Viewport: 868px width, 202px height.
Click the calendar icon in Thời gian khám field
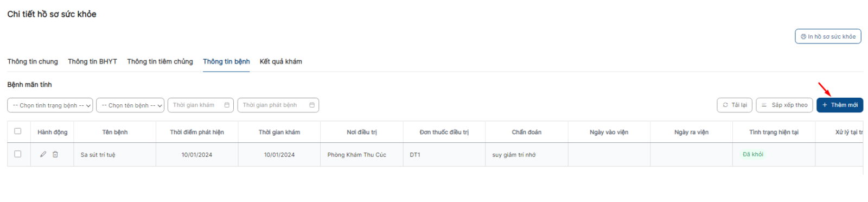pyautogui.click(x=227, y=105)
